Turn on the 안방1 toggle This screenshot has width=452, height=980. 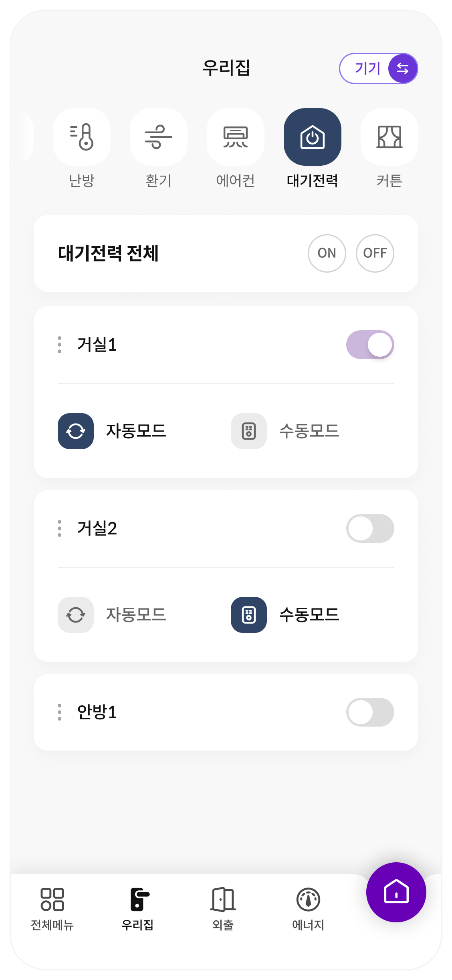coord(370,712)
